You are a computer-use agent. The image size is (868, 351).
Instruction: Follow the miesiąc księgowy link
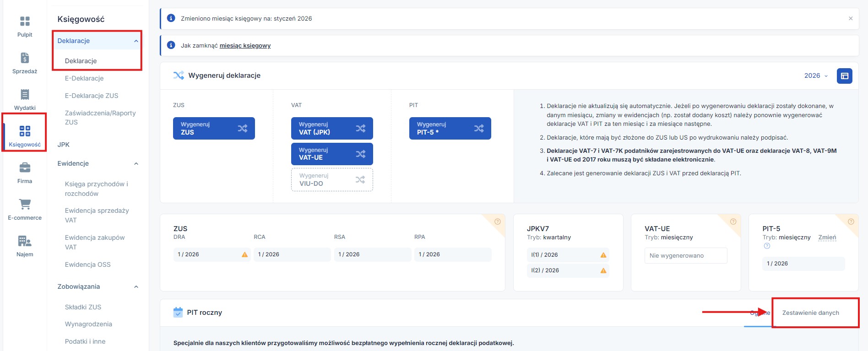click(x=245, y=46)
